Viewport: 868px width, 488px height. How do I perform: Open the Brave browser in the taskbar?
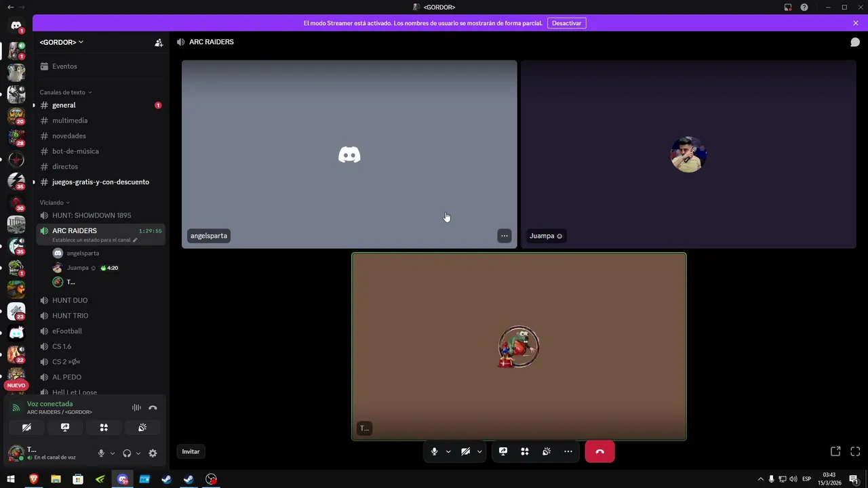pos(33,479)
